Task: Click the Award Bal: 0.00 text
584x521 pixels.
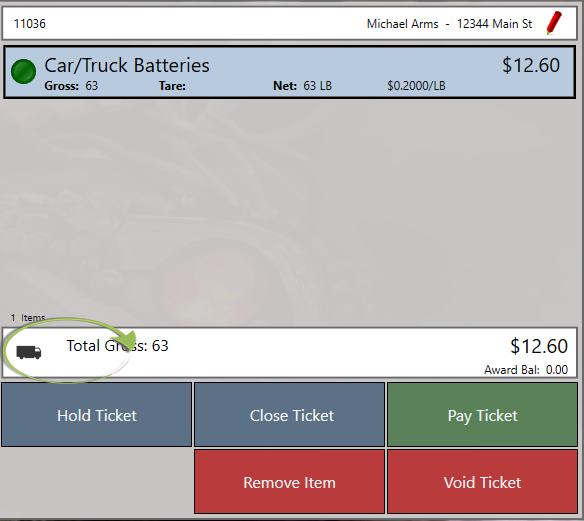Action: pyautogui.click(x=526, y=369)
